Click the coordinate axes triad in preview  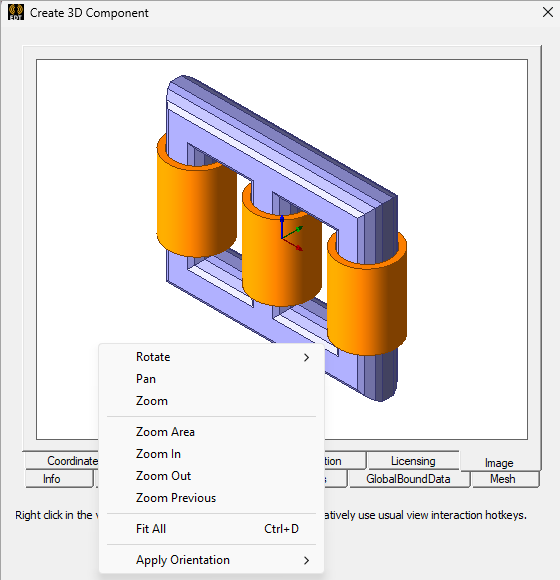pyautogui.click(x=291, y=233)
